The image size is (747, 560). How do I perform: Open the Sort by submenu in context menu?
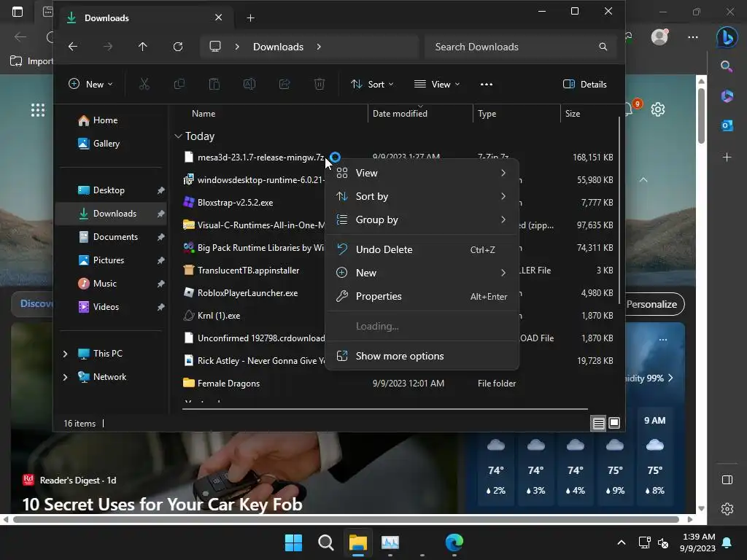(x=422, y=196)
